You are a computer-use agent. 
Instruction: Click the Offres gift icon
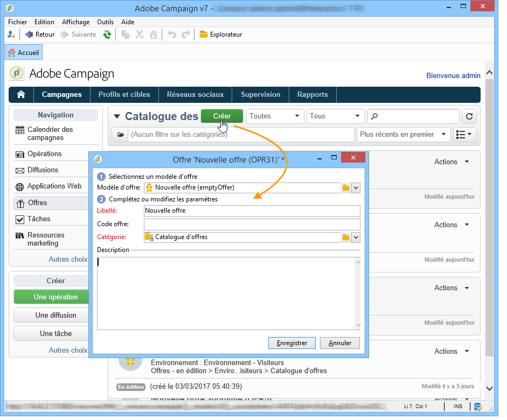click(20, 204)
